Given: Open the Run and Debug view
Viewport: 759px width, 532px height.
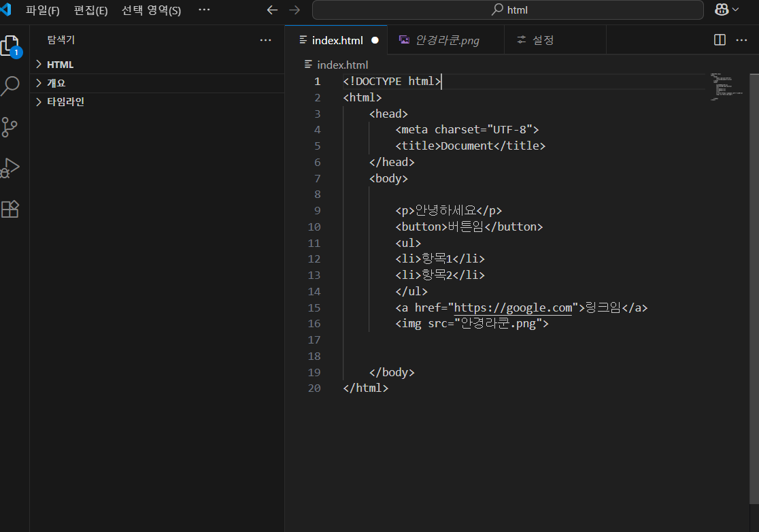Looking at the screenshot, I should coord(10,168).
